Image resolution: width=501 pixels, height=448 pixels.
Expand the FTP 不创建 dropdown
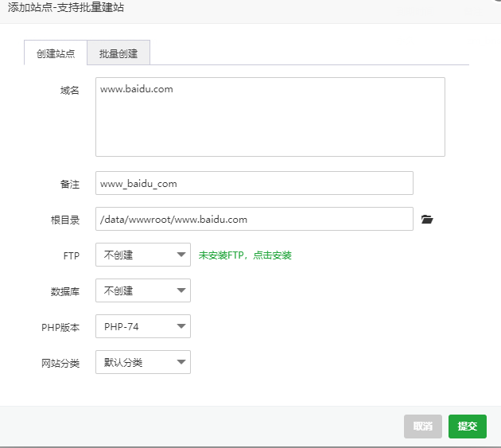point(143,255)
